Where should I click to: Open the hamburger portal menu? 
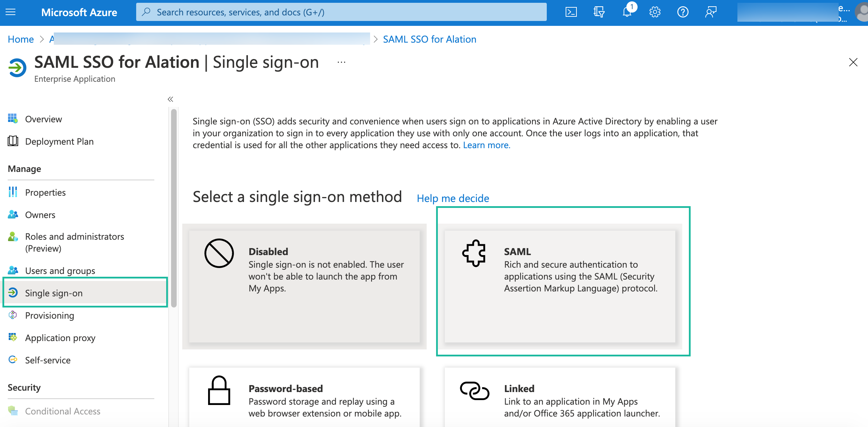tap(11, 12)
